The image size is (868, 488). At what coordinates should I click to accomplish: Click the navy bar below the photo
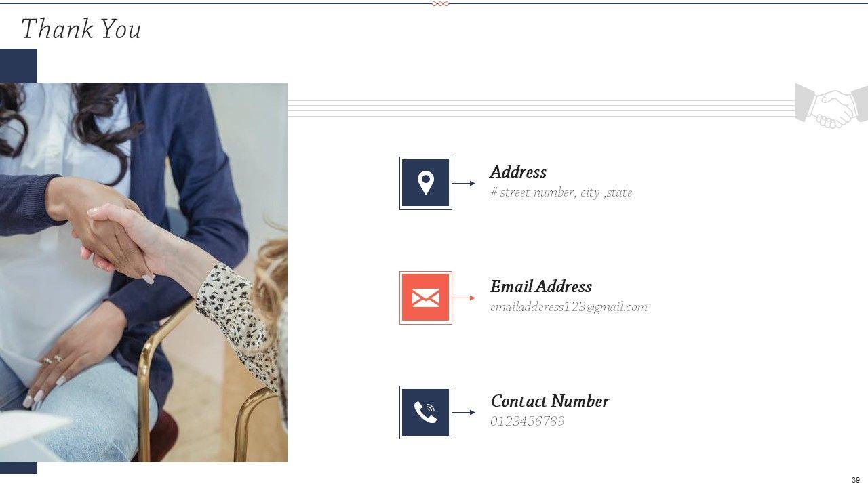coord(18,468)
